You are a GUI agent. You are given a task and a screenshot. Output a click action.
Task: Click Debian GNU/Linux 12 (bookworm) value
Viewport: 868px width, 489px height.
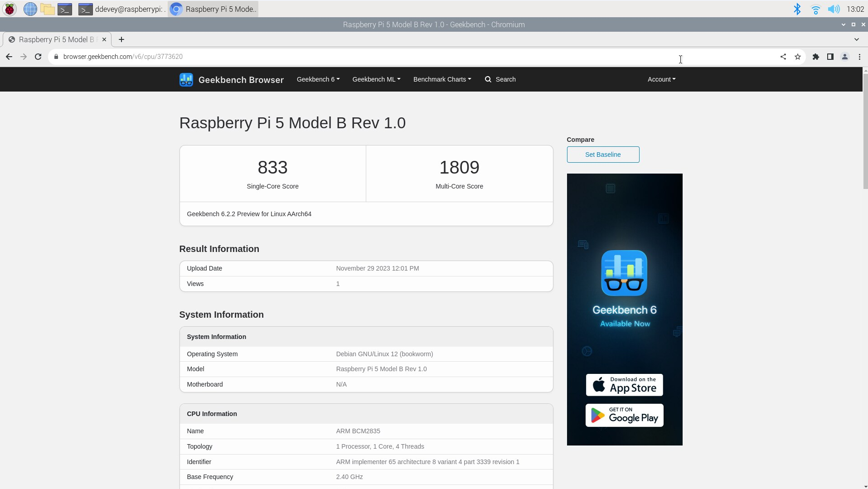384,354
